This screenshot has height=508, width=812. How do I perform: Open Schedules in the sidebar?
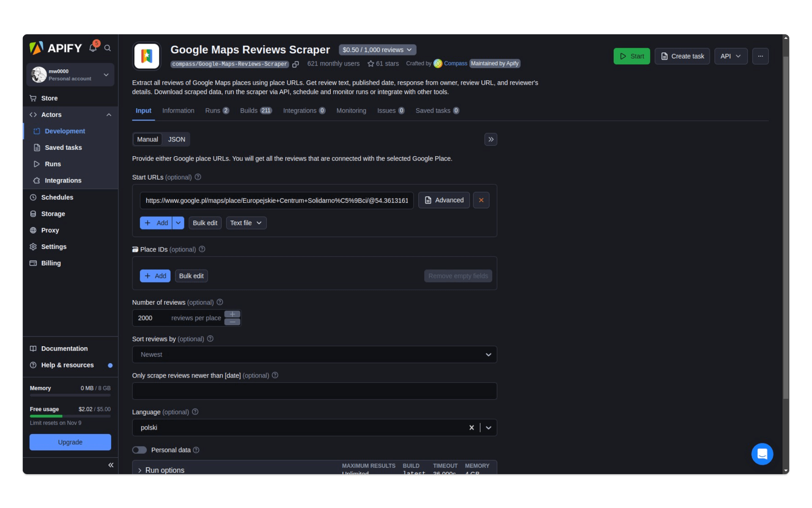pyautogui.click(x=70, y=197)
